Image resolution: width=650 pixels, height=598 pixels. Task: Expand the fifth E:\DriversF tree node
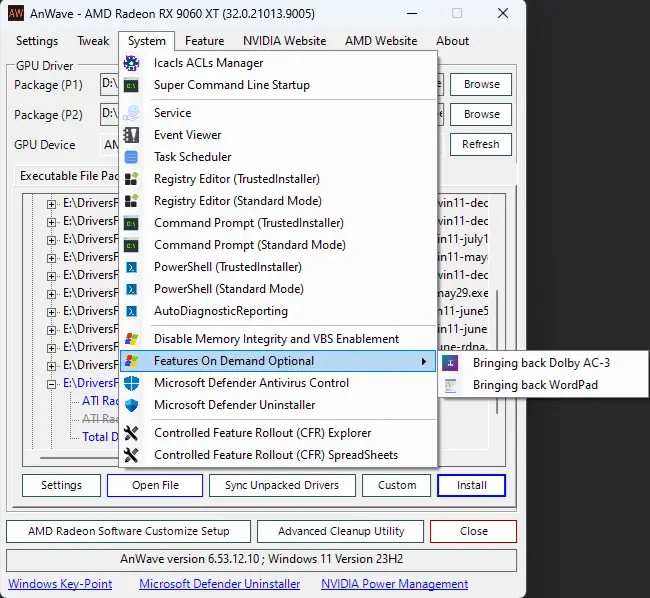click(51, 276)
